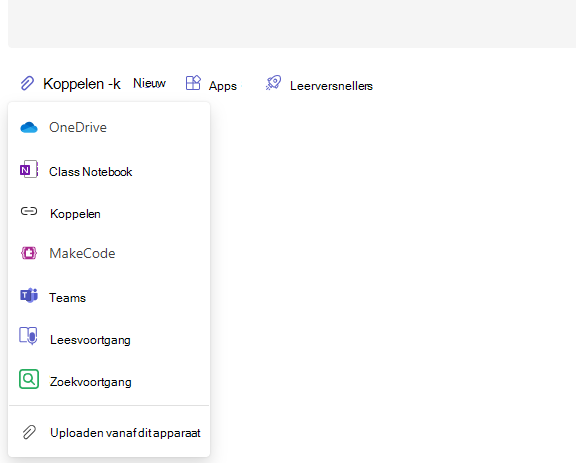
Task: Pick Koppelen link option in the menu
Action: (x=109, y=213)
